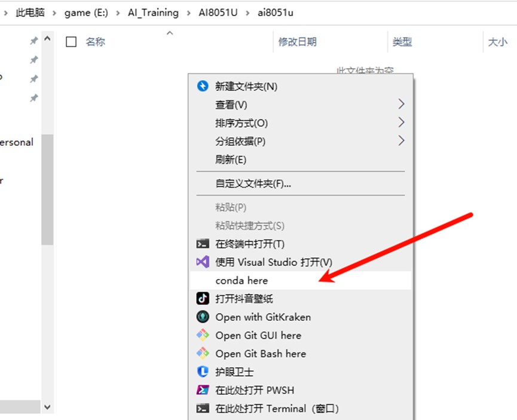Screen dimensions: 517x420
Task: Open the 分组依据(P) menu item
Action: click(301, 141)
